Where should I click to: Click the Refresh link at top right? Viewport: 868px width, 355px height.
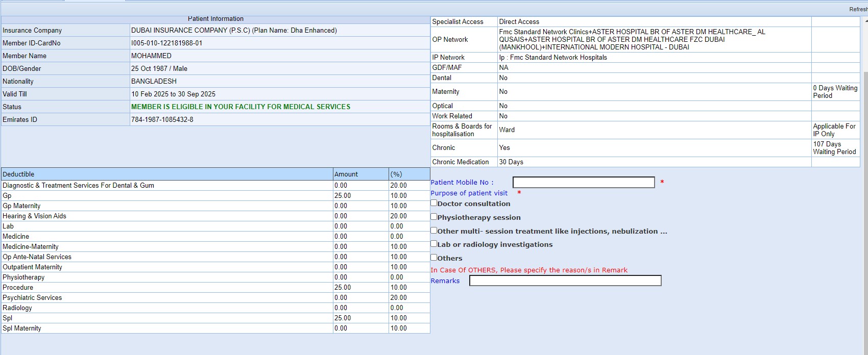click(x=858, y=9)
